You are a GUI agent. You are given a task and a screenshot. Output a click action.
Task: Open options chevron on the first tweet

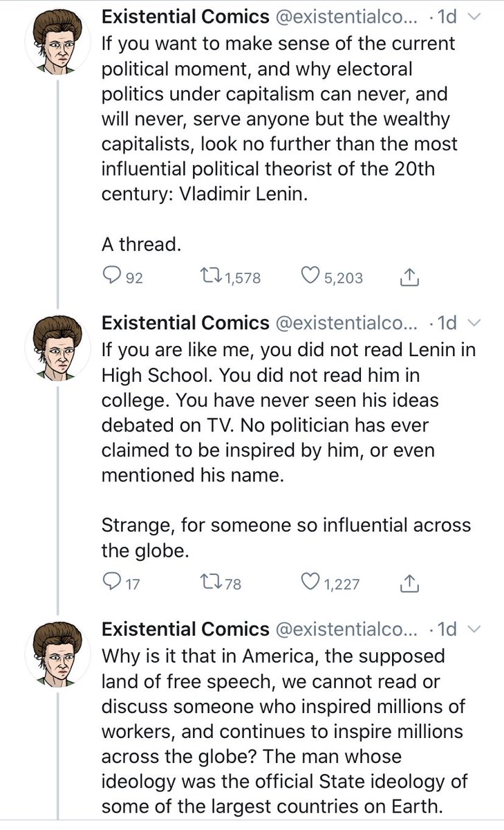[474, 15]
